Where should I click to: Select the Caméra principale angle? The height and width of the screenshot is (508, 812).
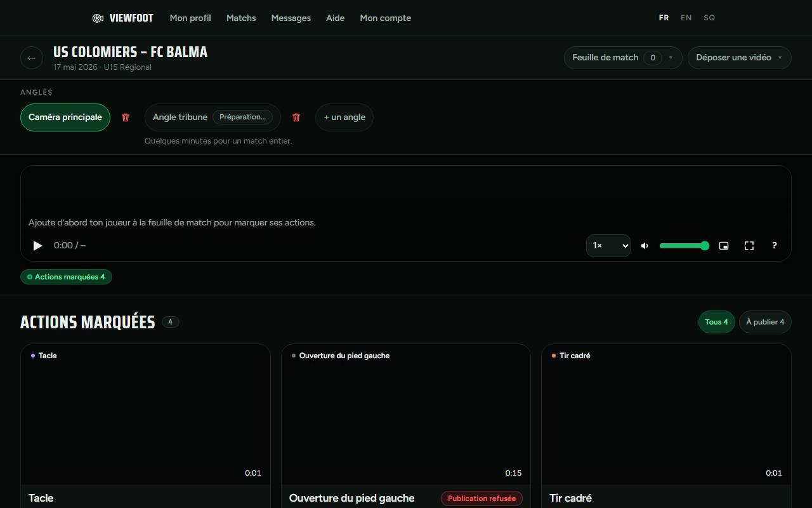click(65, 117)
